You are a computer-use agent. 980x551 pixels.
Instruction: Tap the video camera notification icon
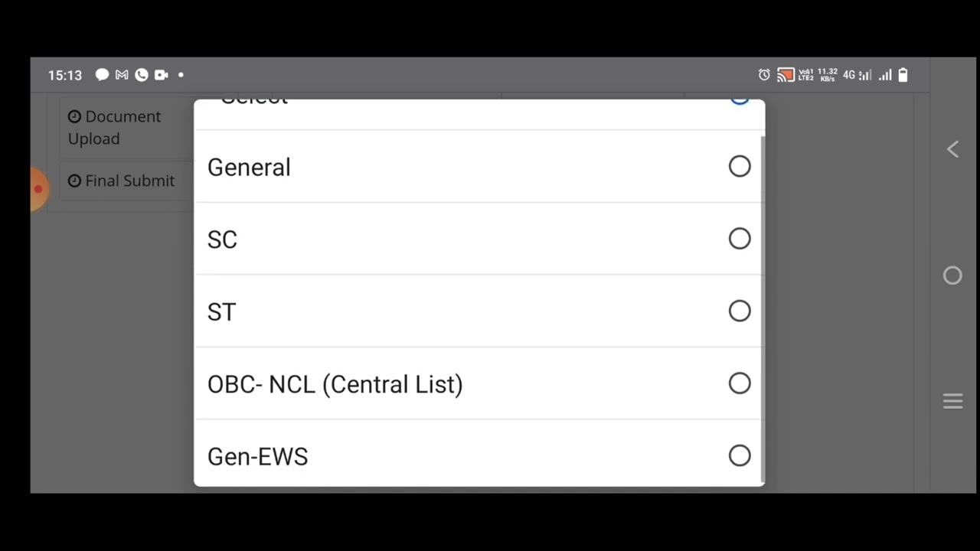(161, 75)
